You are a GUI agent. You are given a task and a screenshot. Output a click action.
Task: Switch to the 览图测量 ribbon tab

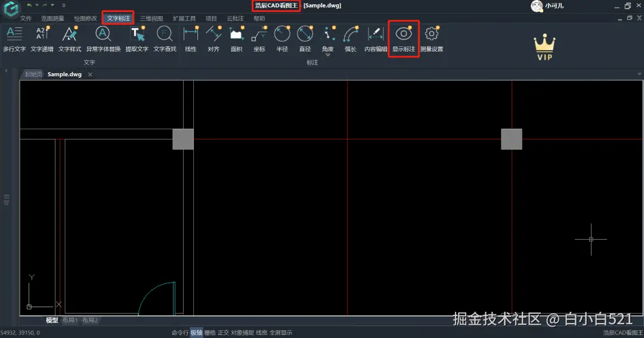(52, 18)
